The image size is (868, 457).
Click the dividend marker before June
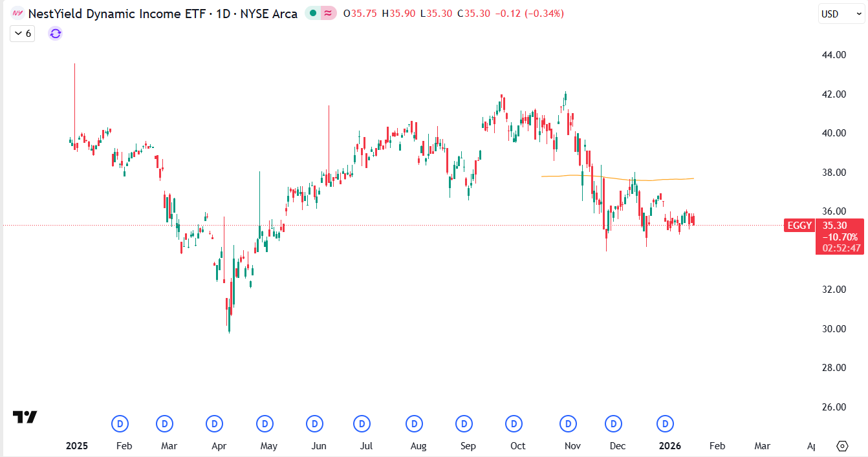pos(315,424)
